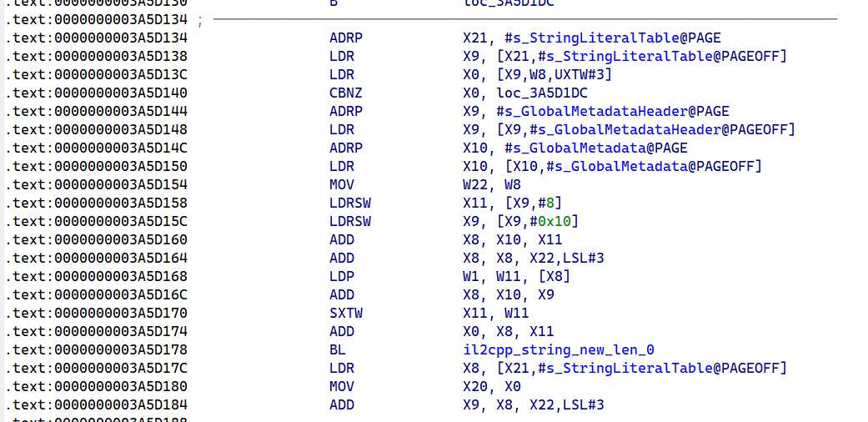Click the CBNZ mnemonic
868x422 pixels.
pyautogui.click(x=345, y=93)
